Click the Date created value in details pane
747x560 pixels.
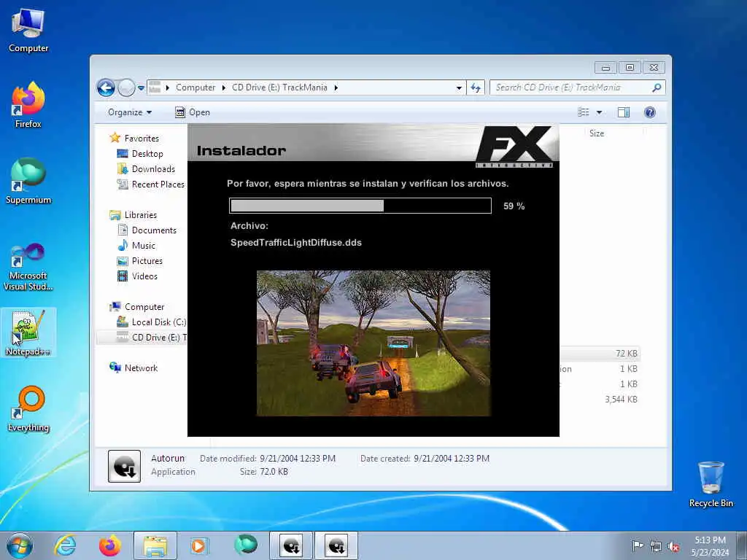[x=451, y=459]
